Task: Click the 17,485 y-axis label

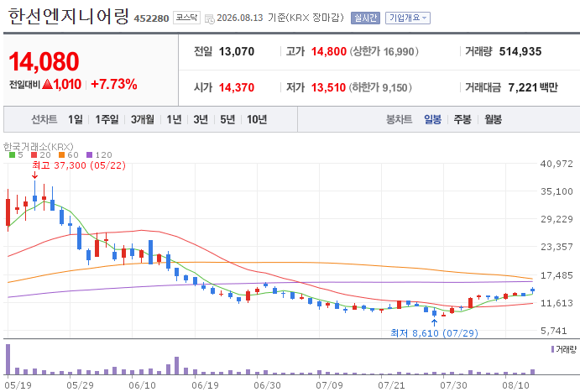Action: pyautogui.click(x=556, y=275)
